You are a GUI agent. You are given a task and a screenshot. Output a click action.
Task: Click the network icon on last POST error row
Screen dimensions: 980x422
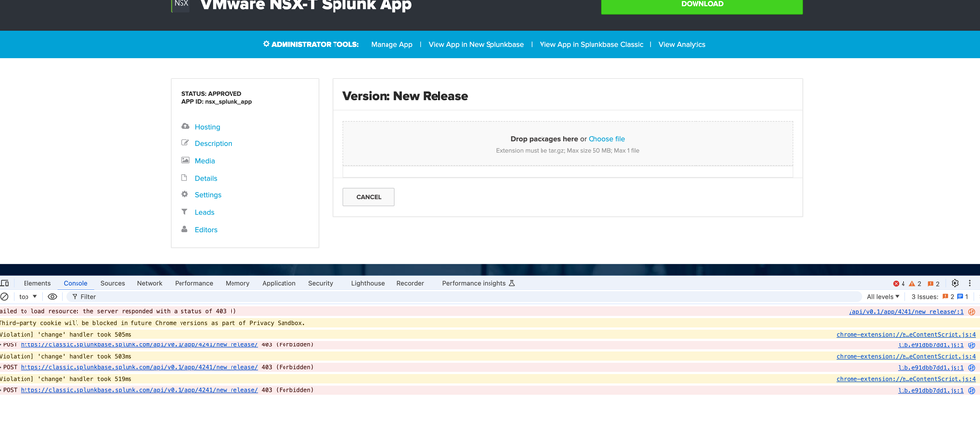(x=972, y=390)
